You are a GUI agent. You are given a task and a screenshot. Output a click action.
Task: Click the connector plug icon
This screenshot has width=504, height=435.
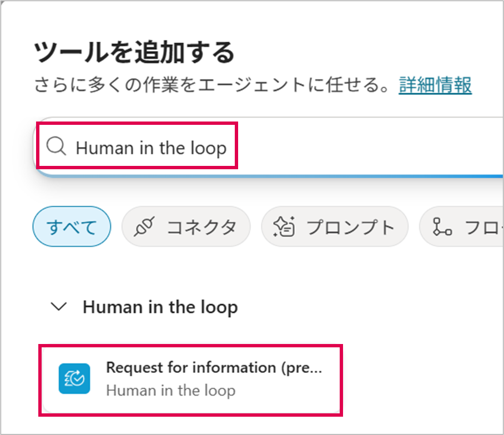[x=144, y=226]
